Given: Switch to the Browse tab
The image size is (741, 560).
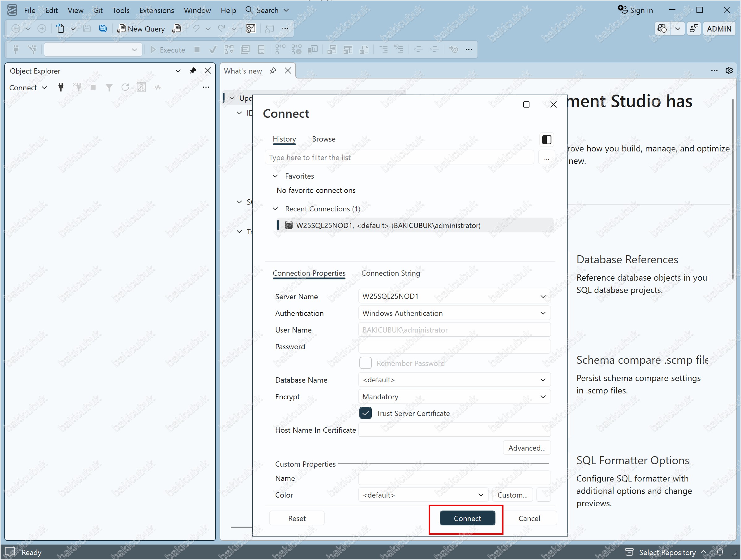Looking at the screenshot, I should [x=323, y=139].
